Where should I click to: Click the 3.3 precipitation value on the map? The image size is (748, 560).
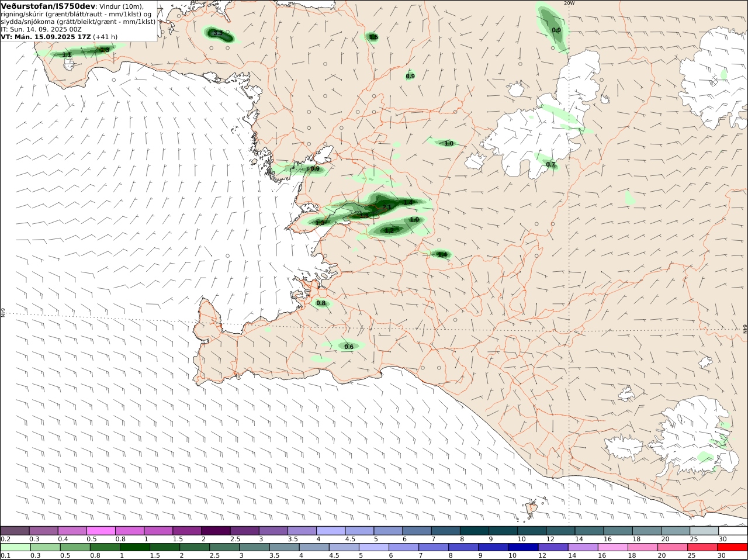pyautogui.click(x=217, y=34)
